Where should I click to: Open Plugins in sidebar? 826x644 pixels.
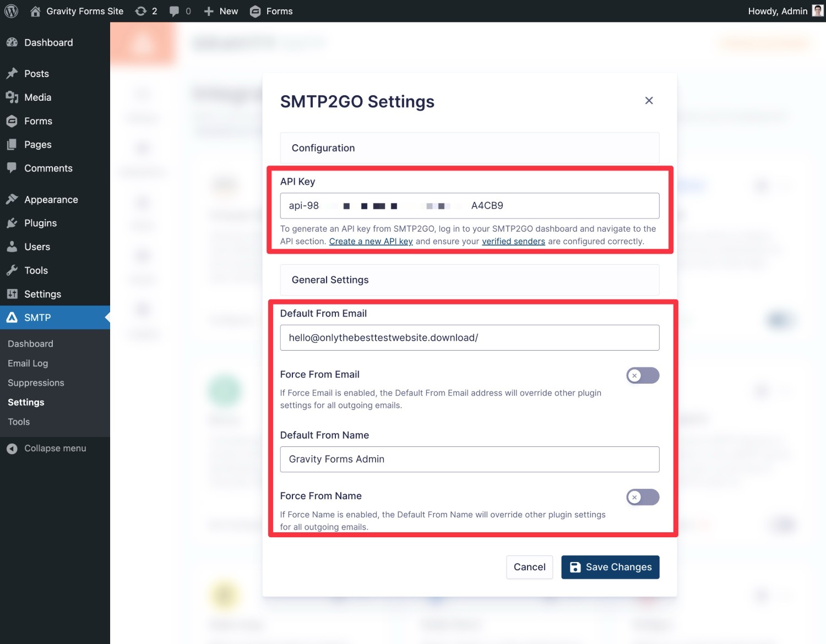tap(55, 223)
